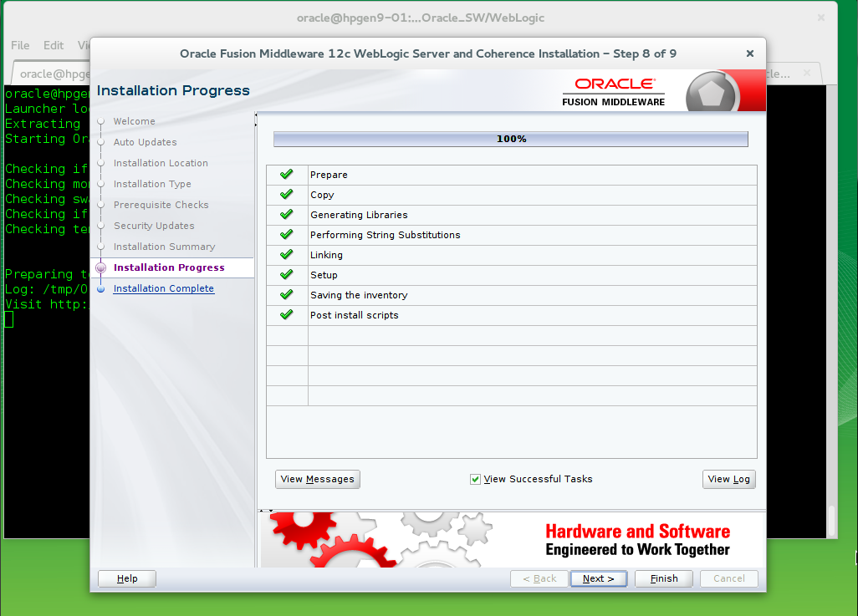Click the green checkmark beside Prepare
858x616 pixels.
[x=287, y=175]
